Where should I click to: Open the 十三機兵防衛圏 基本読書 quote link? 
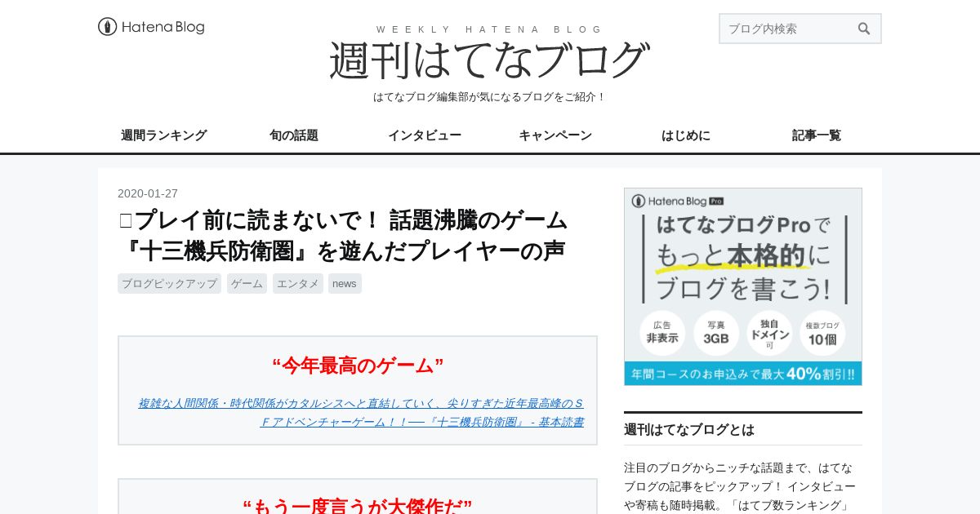pyautogui.click(x=361, y=413)
